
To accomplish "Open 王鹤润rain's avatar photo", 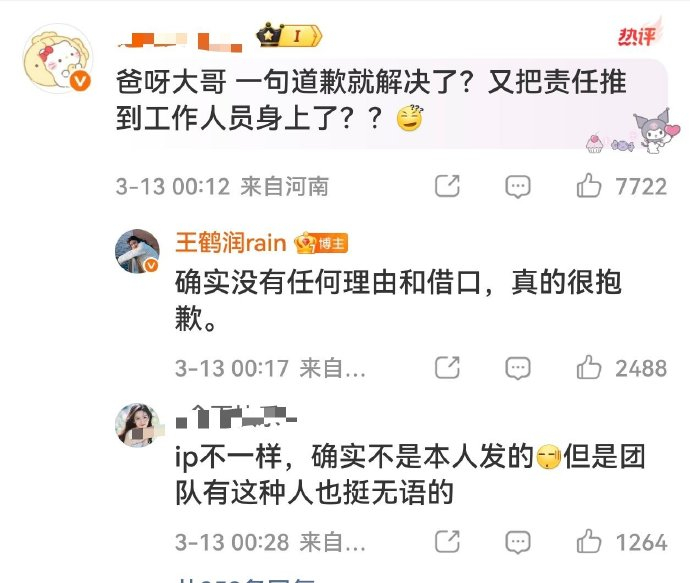I will [137, 251].
